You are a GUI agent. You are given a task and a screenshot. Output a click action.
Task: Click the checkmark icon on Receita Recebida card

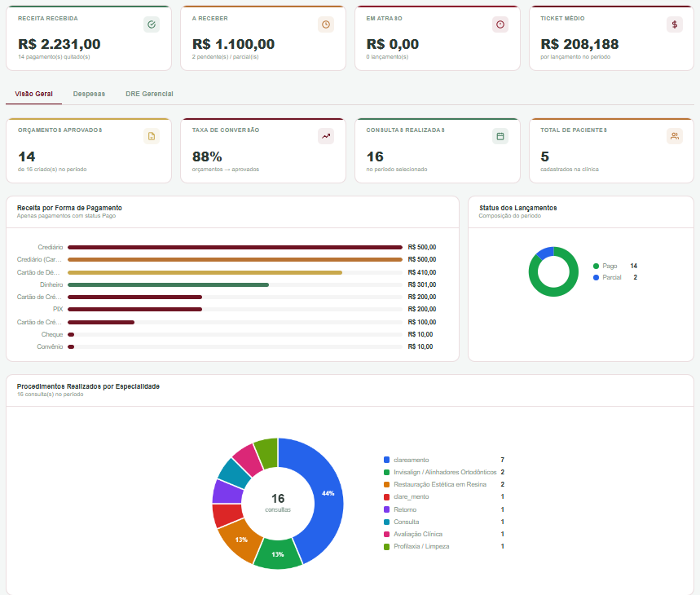(x=152, y=24)
